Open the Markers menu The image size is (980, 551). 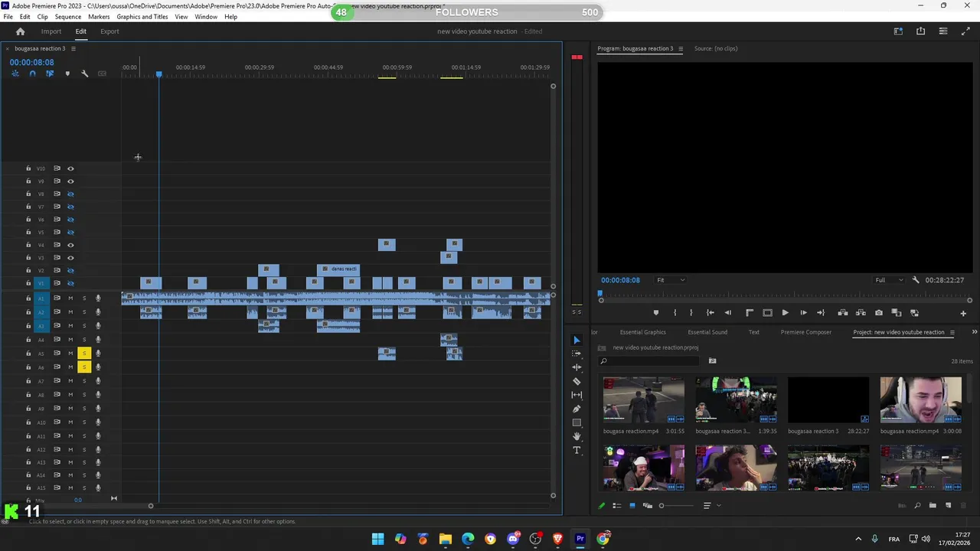99,17
